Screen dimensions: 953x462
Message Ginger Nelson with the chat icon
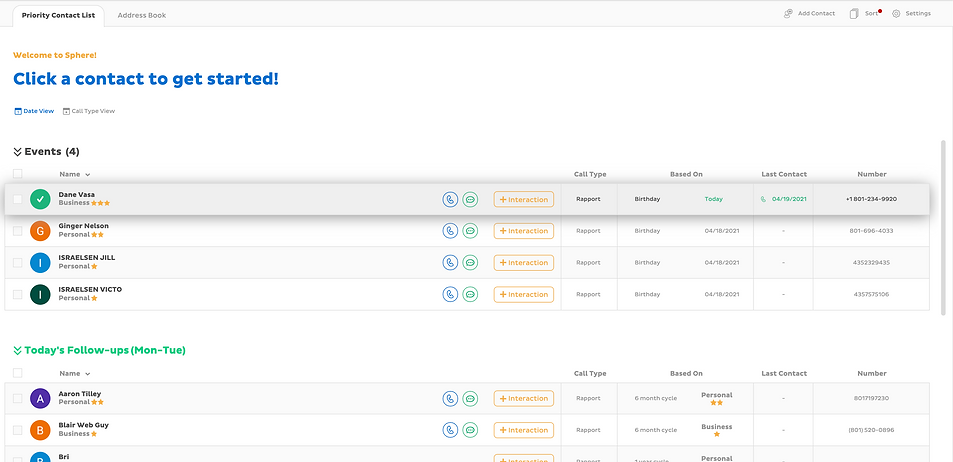coord(470,231)
